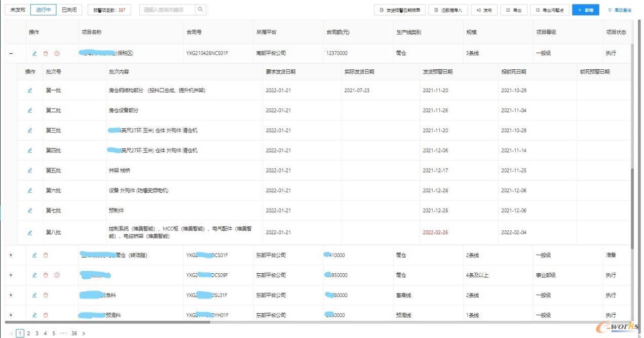Click 项目名称 column header

(x=92, y=32)
